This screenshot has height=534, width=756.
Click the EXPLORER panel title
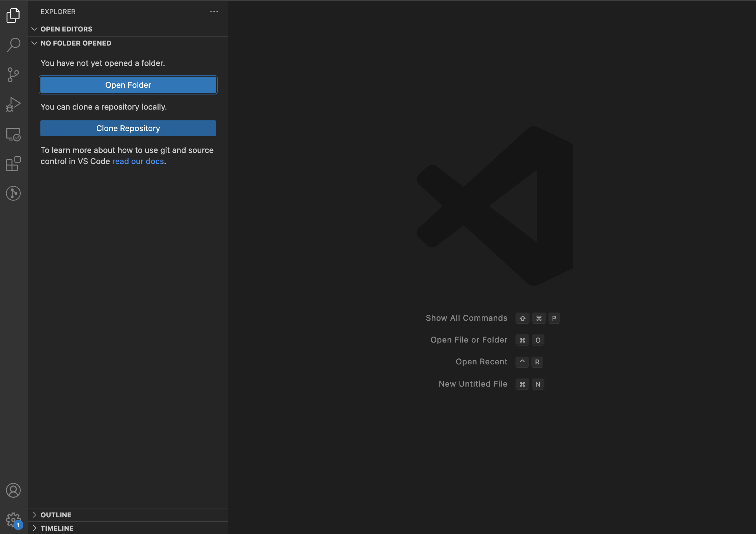(58, 11)
